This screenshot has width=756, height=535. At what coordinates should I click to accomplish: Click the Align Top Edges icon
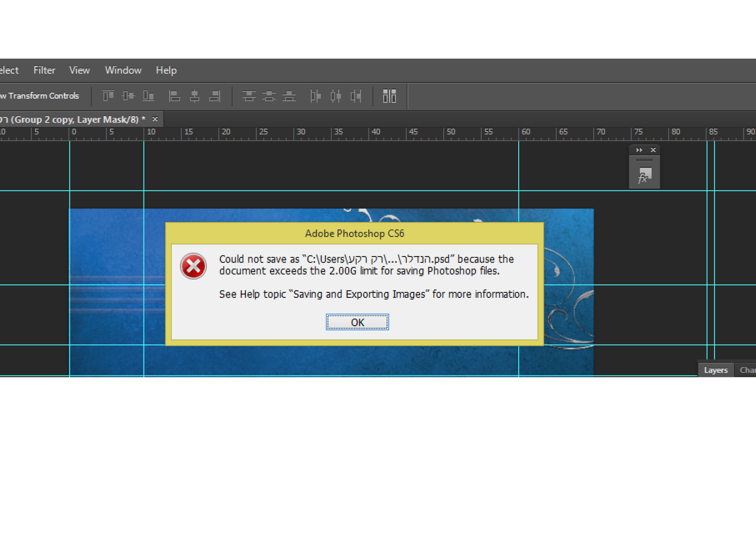[108, 96]
